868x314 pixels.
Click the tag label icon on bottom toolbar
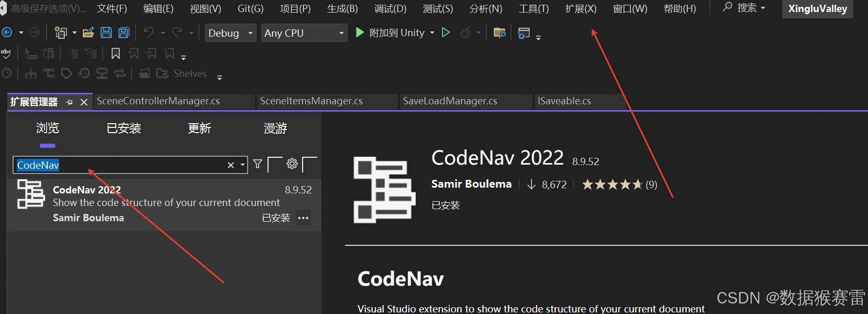66,73
